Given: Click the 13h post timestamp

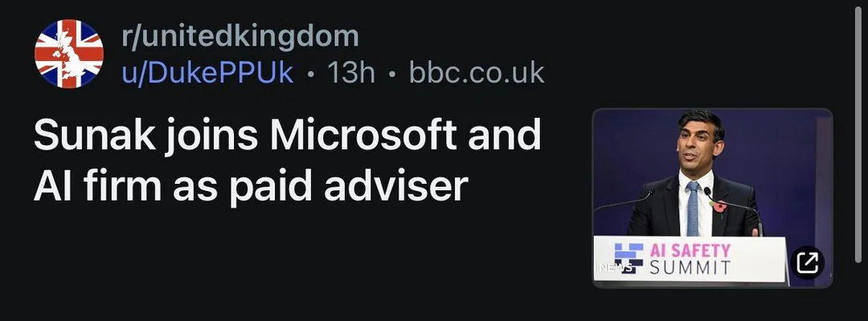Looking at the screenshot, I should [x=351, y=73].
